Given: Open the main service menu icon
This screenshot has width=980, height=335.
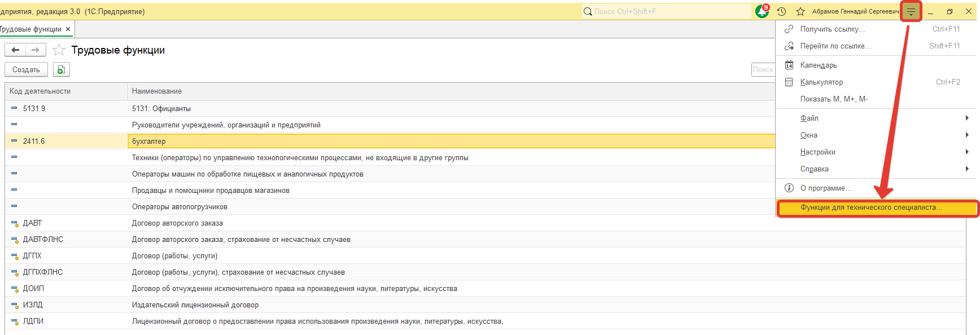Looking at the screenshot, I should pos(911,11).
